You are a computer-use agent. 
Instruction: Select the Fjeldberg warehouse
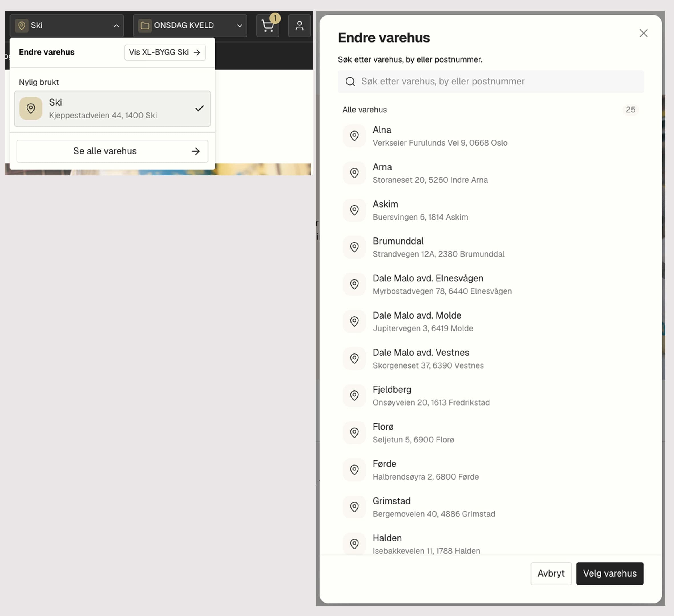pos(491,396)
